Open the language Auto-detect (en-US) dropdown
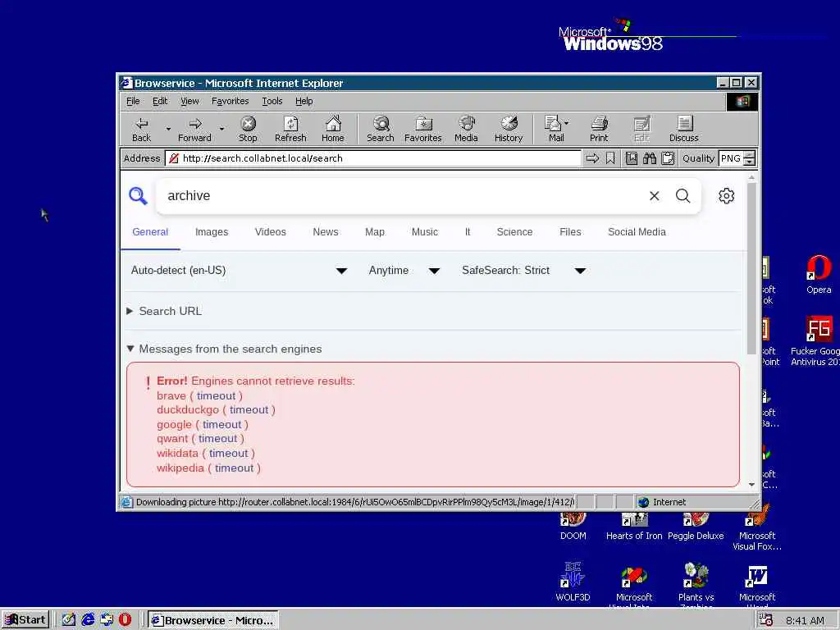The image size is (840, 630). (x=239, y=271)
